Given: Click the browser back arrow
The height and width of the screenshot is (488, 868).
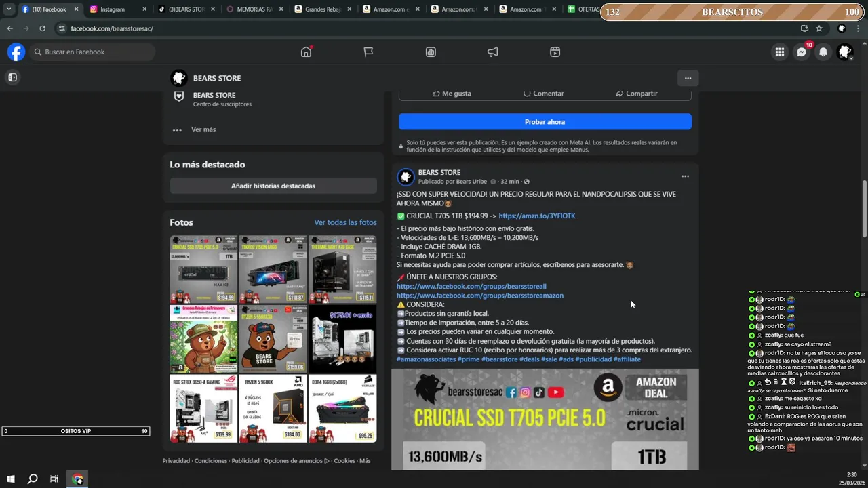Looking at the screenshot, I should (9, 28).
